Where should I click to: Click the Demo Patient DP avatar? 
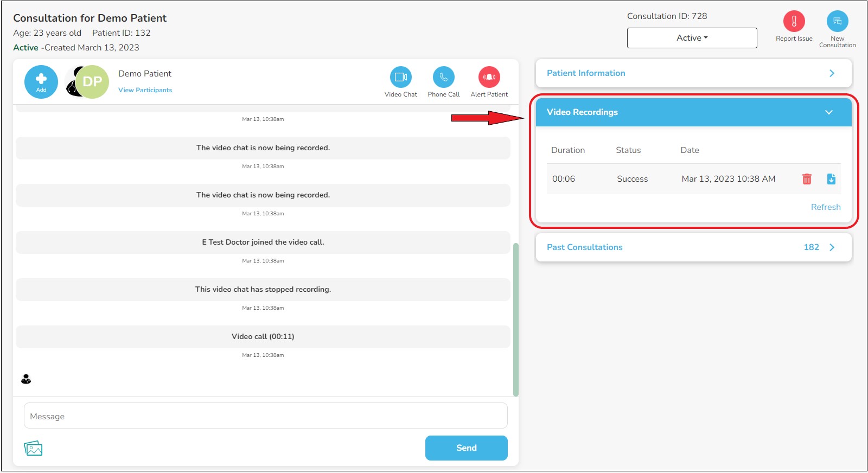pyautogui.click(x=92, y=82)
